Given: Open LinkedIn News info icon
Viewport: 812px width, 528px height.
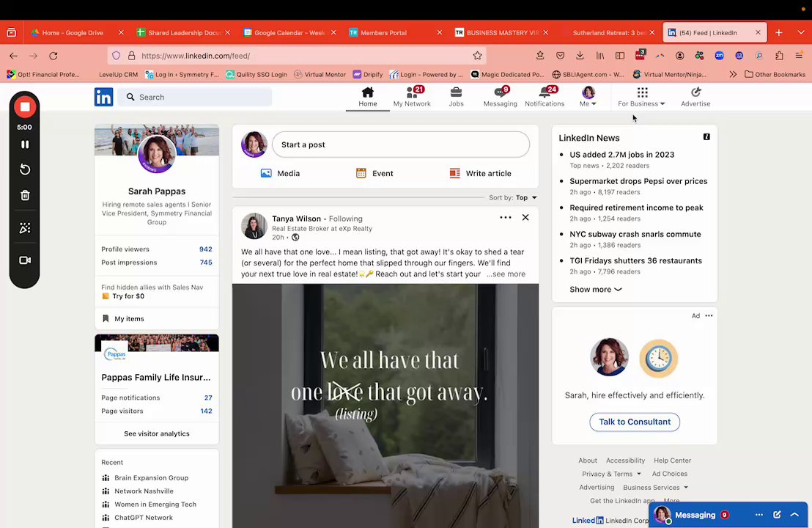Looking at the screenshot, I should pyautogui.click(x=706, y=137).
